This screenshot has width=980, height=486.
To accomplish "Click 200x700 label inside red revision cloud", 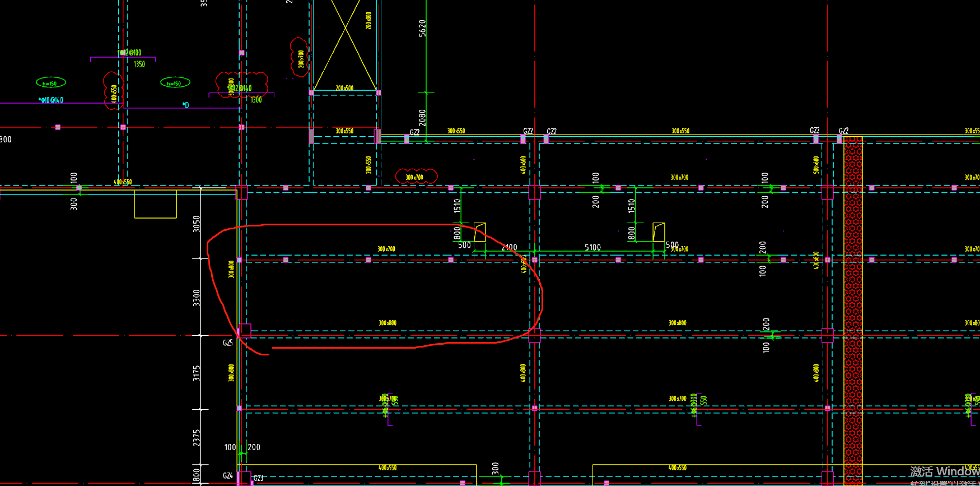I will pos(301,58).
